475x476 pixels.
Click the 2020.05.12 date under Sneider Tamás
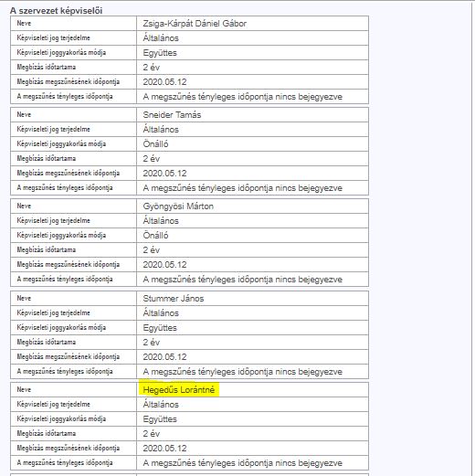pos(164,174)
